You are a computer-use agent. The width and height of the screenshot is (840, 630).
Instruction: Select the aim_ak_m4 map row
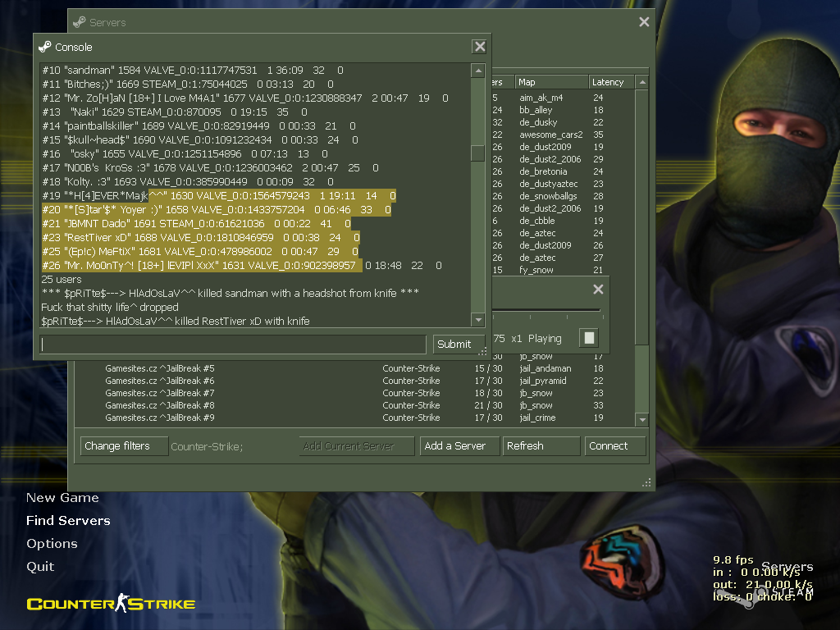(x=563, y=98)
